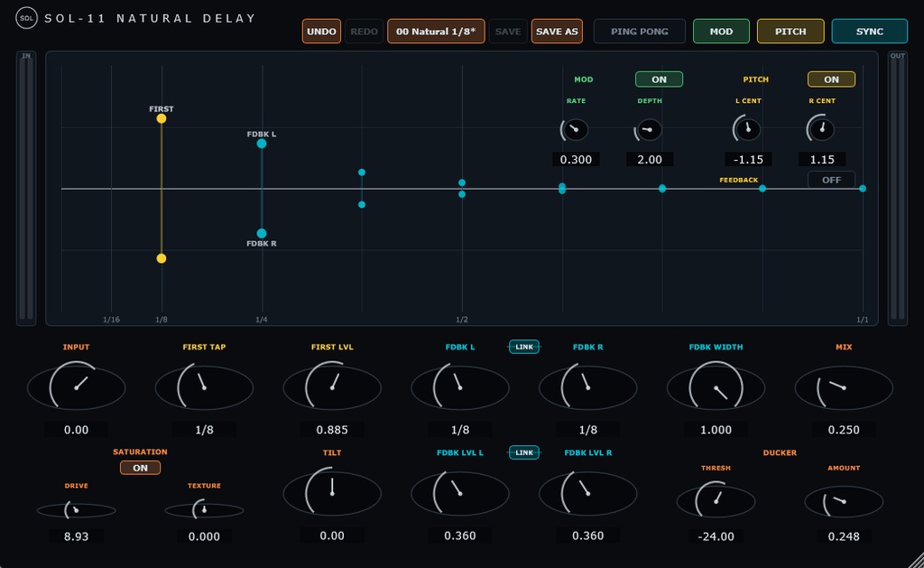The width and height of the screenshot is (924, 568).
Task: Open the '00 Natural 1/8*' preset menu
Action: pyautogui.click(x=436, y=32)
